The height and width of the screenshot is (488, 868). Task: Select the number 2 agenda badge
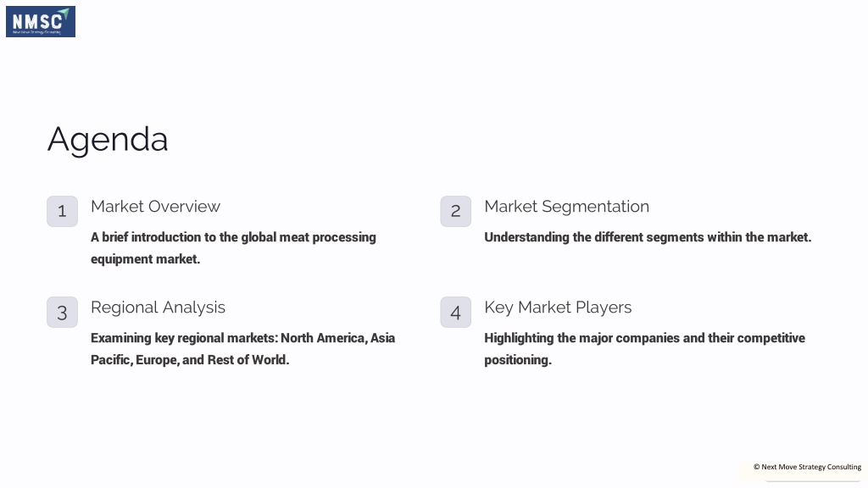click(x=455, y=211)
